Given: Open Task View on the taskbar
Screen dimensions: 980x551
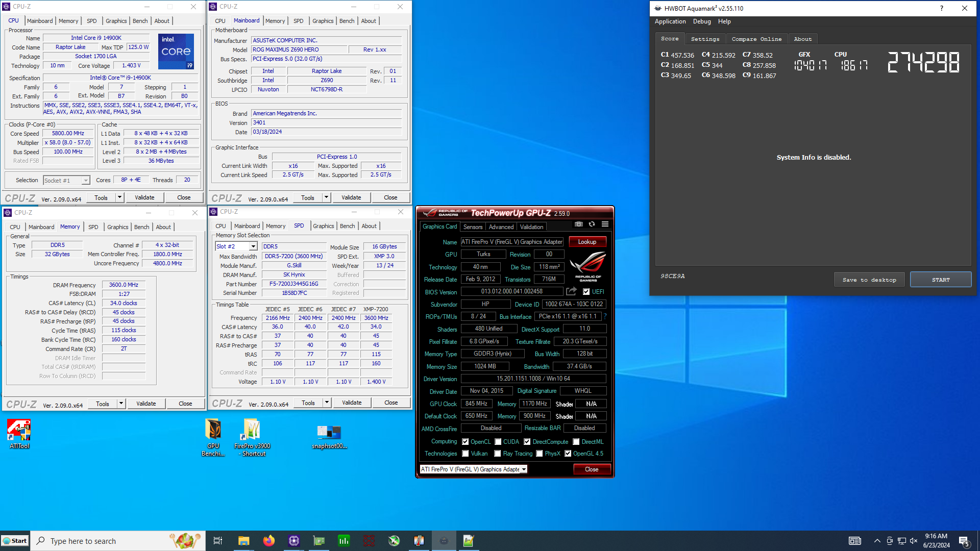Looking at the screenshot, I should pos(217,541).
